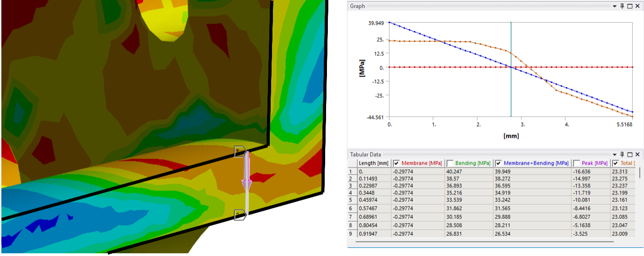Uncheck the Total column checkbox
The width and height of the screenshot is (644, 256).
coord(615,163)
